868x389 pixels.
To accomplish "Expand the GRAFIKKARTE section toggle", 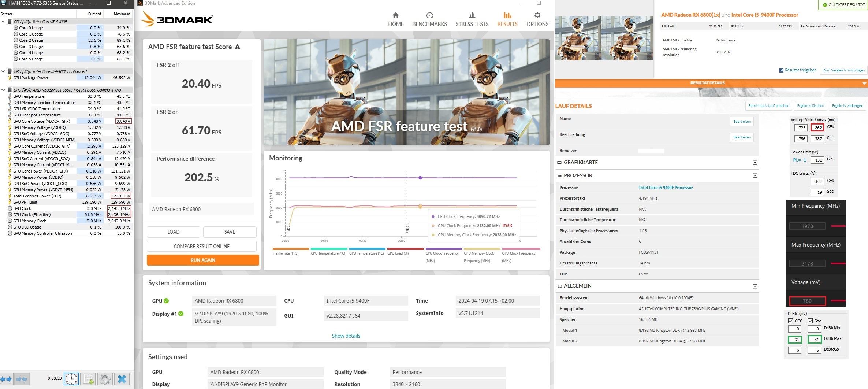I will click(755, 163).
